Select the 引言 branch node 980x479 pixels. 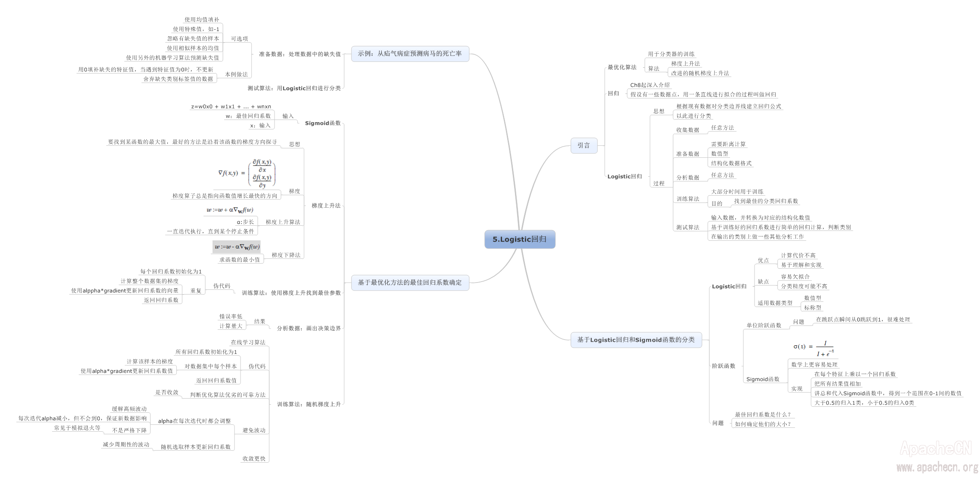pyautogui.click(x=583, y=145)
